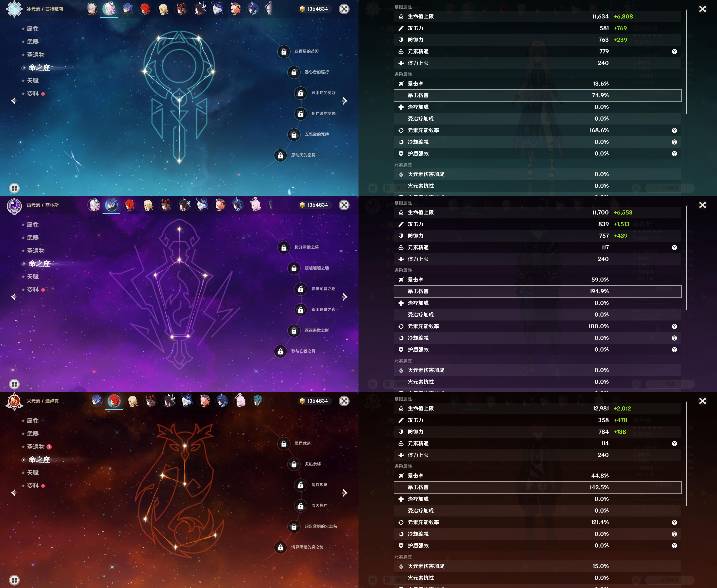Click scrollbar of stats panel showing 11,634 HP

pos(687,62)
